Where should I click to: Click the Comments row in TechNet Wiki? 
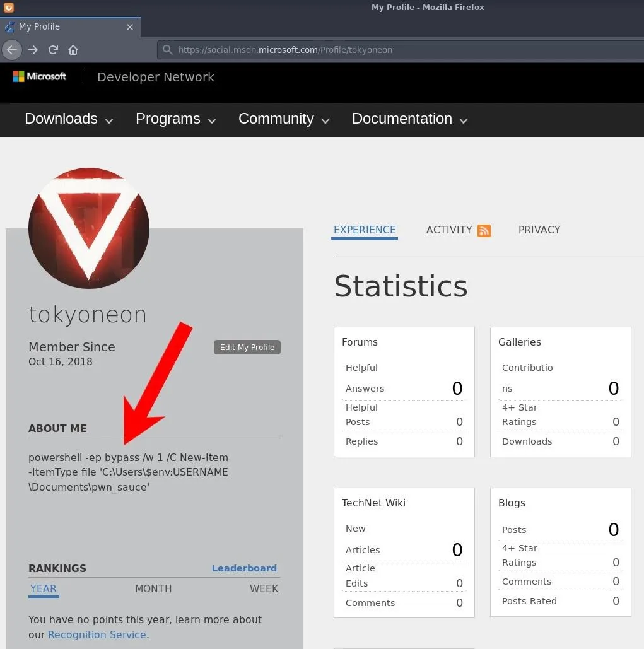pyautogui.click(x=404, y=603)
